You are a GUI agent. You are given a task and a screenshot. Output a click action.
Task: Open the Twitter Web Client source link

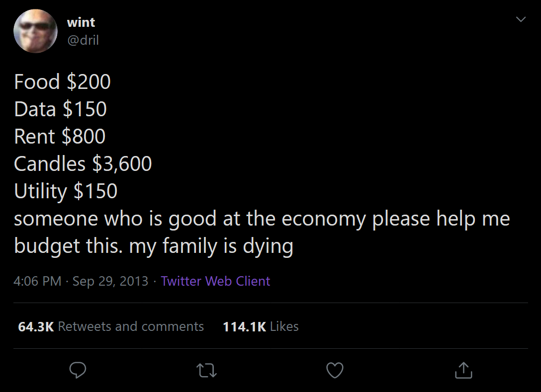point(216,281)
